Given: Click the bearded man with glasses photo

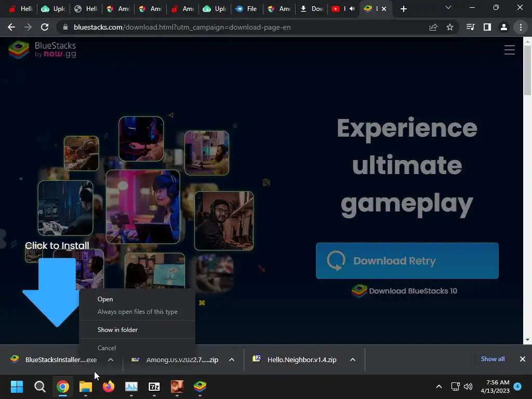Looking at the screenshot, I should click(224, 220).
